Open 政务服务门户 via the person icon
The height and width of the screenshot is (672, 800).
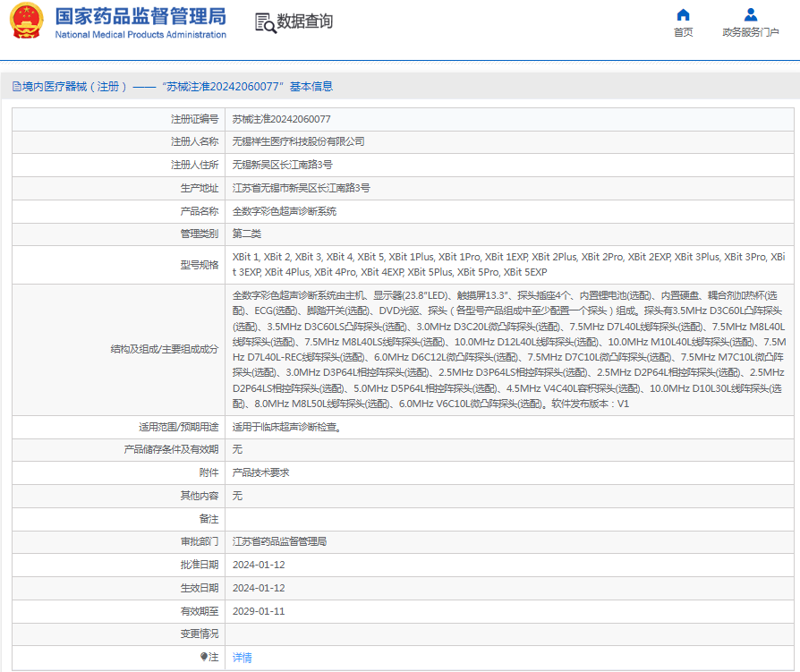[751, 15]
